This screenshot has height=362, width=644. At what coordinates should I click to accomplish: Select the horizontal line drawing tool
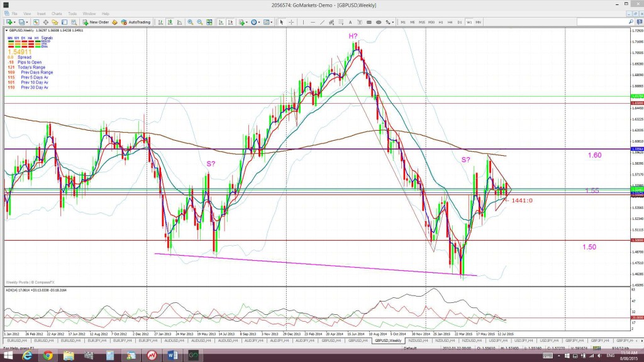point(313,22)
